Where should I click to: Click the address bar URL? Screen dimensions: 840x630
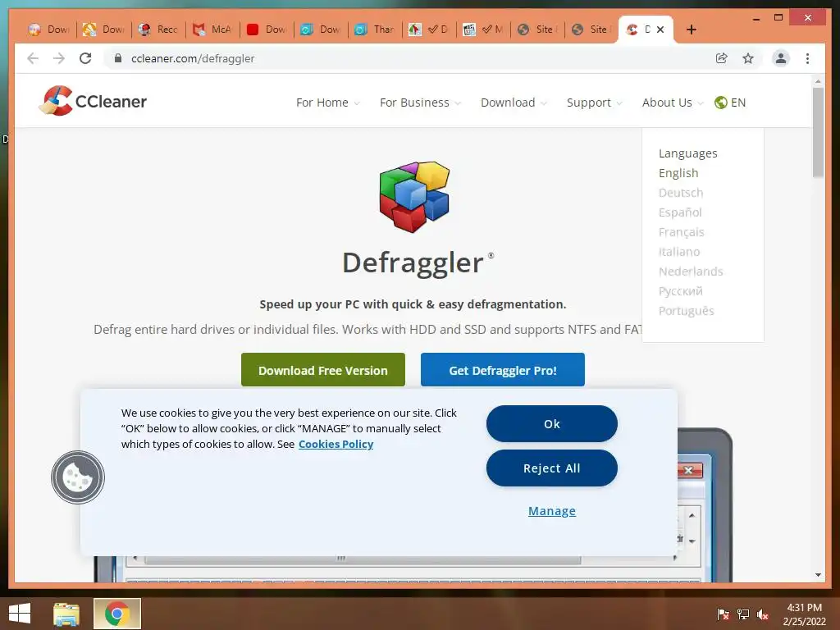coord(193,58)
